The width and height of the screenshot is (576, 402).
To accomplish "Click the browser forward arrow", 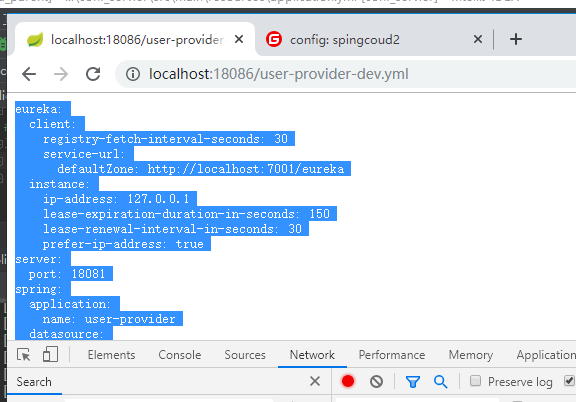I will point(61,74).
